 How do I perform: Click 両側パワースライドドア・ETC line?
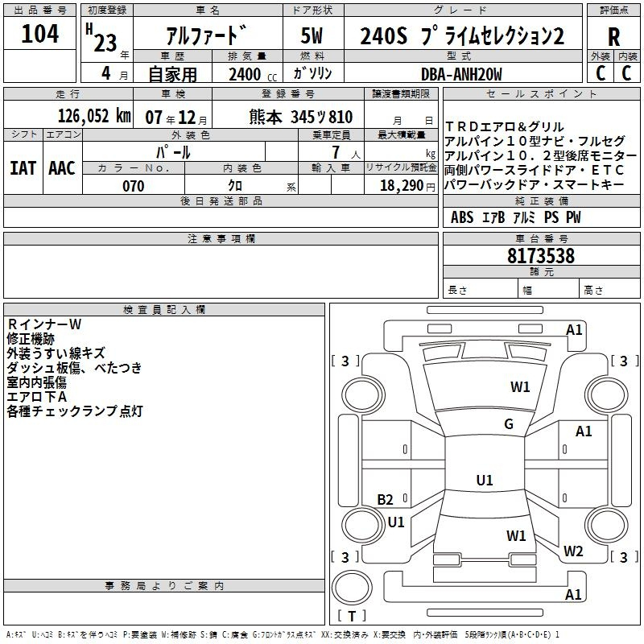pos(535,170)
